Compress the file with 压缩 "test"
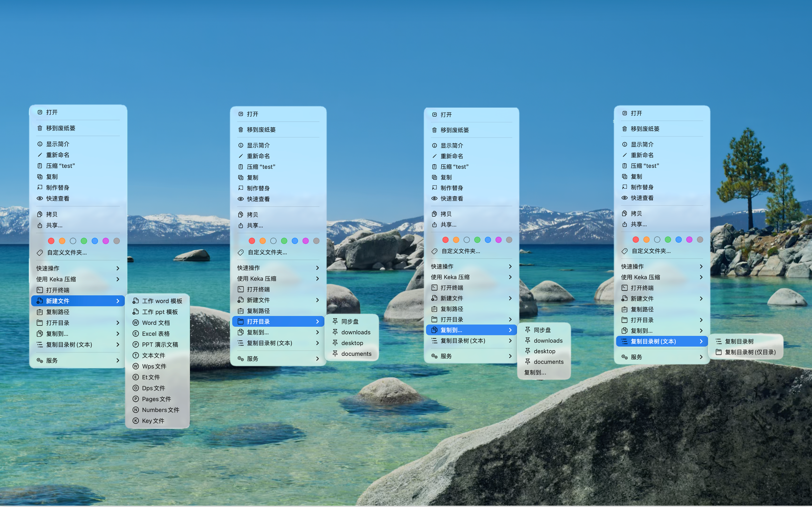This screenshot has width=812, height=507. [x=62, y=165]
